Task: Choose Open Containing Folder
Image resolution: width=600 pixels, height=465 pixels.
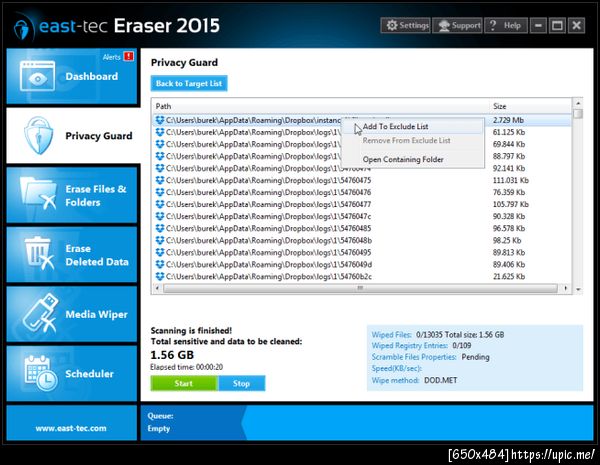Action: [412, 159]
